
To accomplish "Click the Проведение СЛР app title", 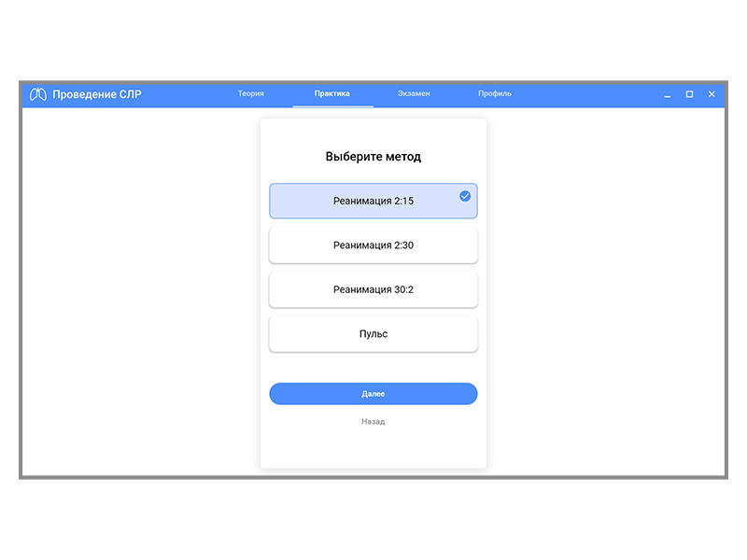I will click(97, 94).
